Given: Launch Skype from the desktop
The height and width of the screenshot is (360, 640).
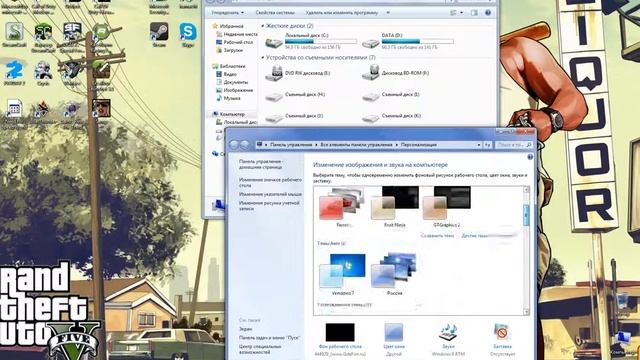Looking at the screenshot, I should [x=188, y=34].
